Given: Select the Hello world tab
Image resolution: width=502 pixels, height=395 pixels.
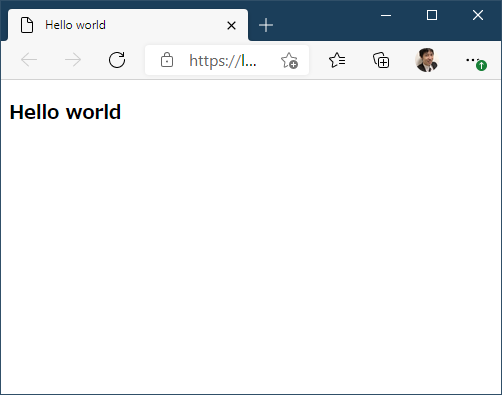Looking at the screenshot, I should click(x=128, y=25).
